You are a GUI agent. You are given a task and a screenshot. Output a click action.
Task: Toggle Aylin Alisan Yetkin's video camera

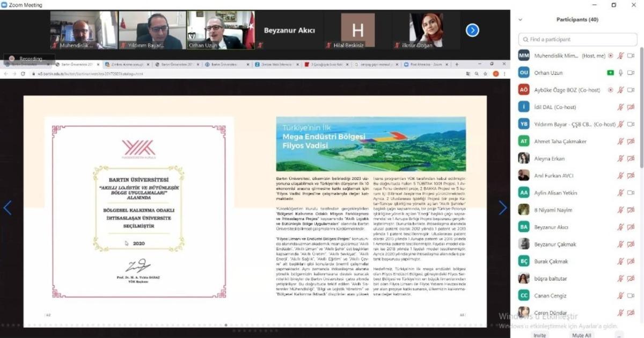coord(631,193)
